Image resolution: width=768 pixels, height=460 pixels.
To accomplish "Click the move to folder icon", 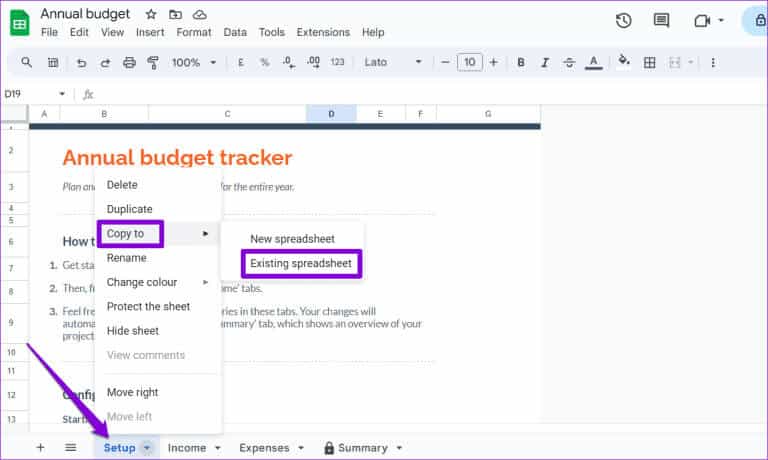I will coord(175,15).
